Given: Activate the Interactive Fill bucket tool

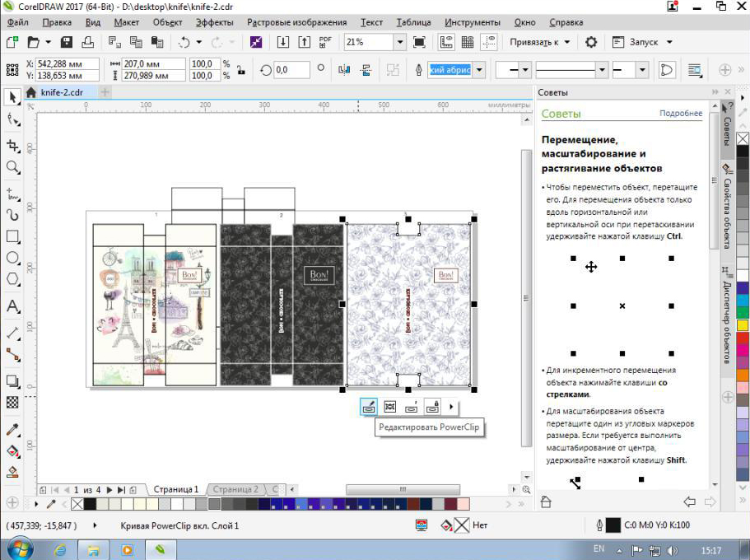Looking at the screenshot, I should click(13, 450).
